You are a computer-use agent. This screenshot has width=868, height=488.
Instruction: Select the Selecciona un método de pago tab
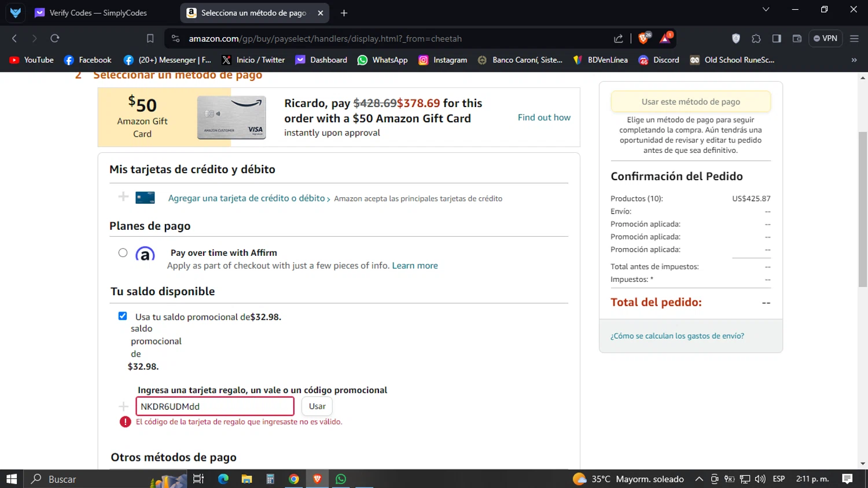[253, 13]
